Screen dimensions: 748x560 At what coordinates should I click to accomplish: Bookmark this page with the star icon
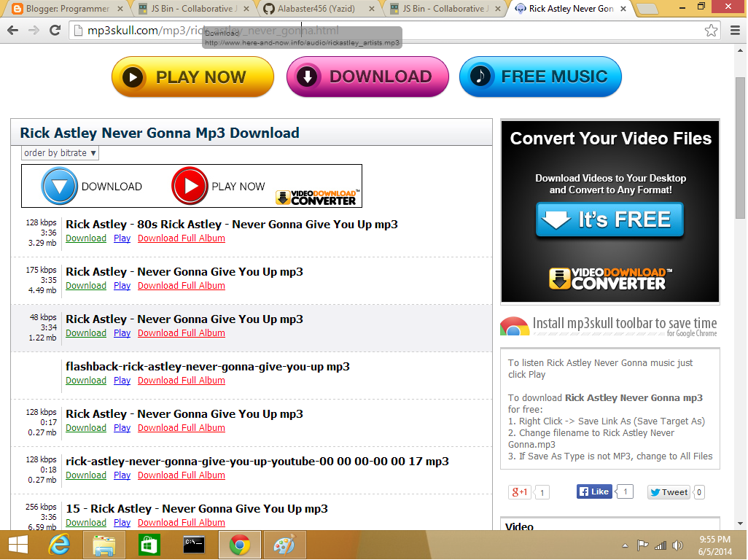(711, 31)
